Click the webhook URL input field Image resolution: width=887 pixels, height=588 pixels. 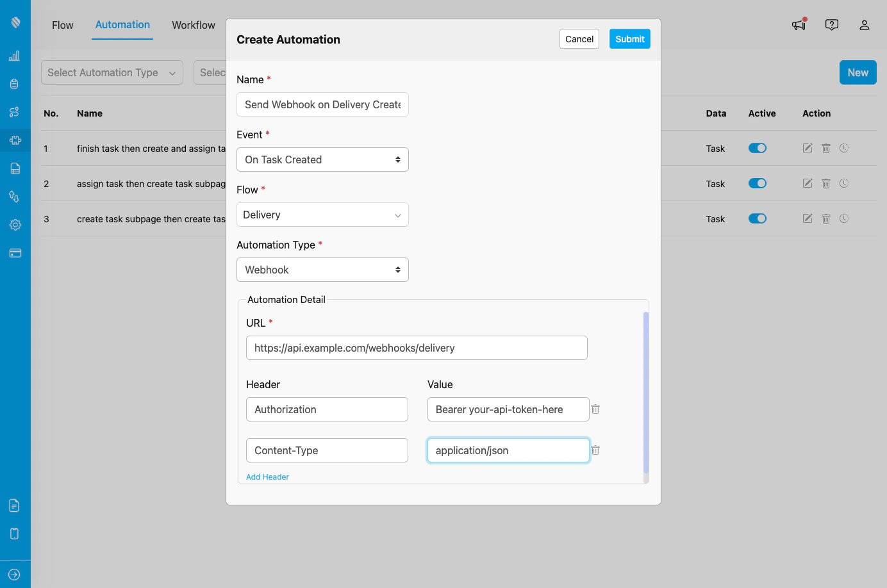click(417, 347)
